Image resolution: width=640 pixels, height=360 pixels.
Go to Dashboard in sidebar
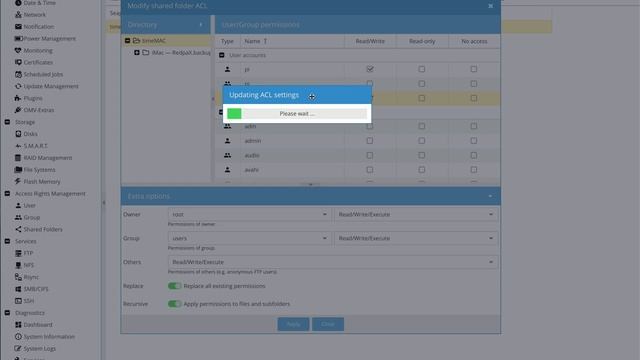(38, 324)
